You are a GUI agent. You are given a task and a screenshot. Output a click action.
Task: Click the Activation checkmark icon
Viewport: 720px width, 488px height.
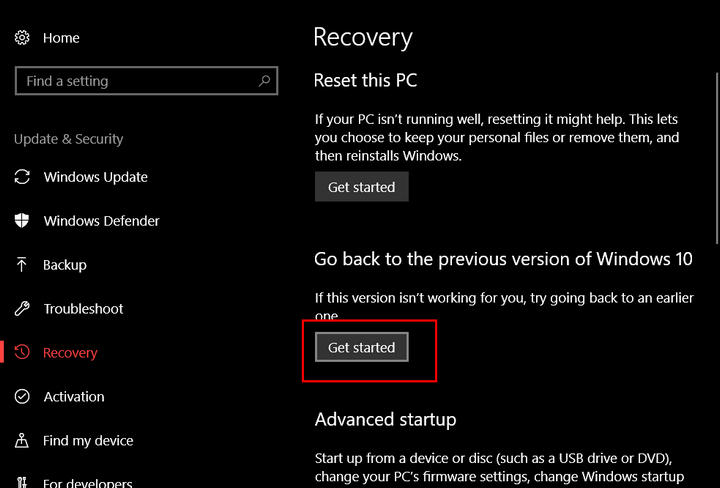click(x=22, y=396)
